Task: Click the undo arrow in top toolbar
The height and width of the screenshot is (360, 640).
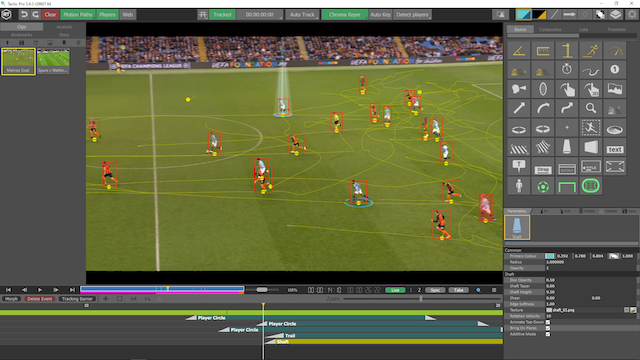Action: 24,15
